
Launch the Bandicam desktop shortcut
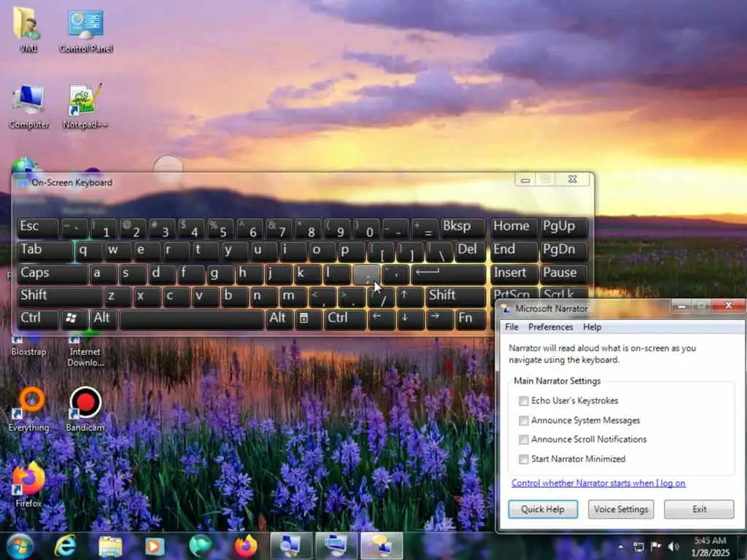point(85,408)
